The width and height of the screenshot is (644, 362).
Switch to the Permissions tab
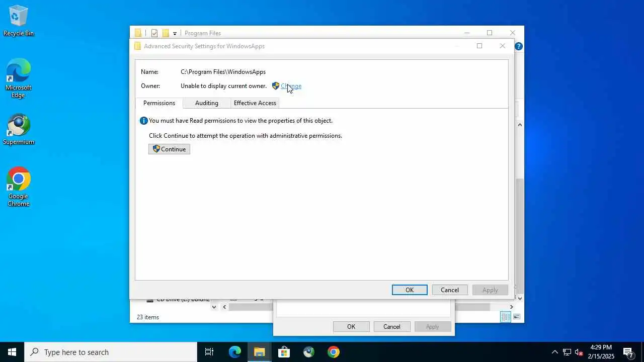coord(159,103)
